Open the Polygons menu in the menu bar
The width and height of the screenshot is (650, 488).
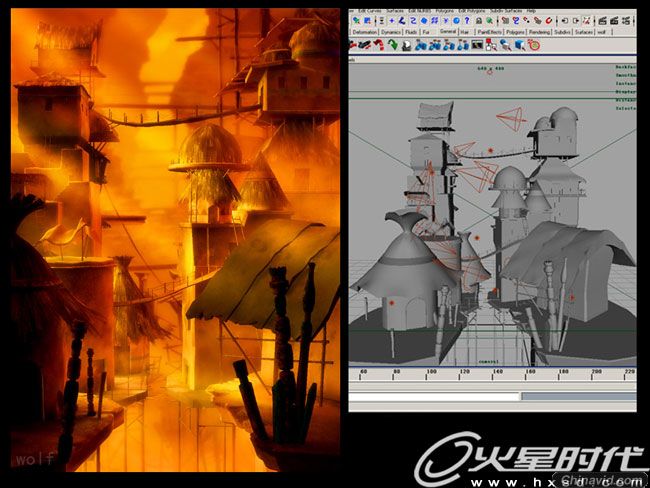pyautogui.click(x=444, y=11)
